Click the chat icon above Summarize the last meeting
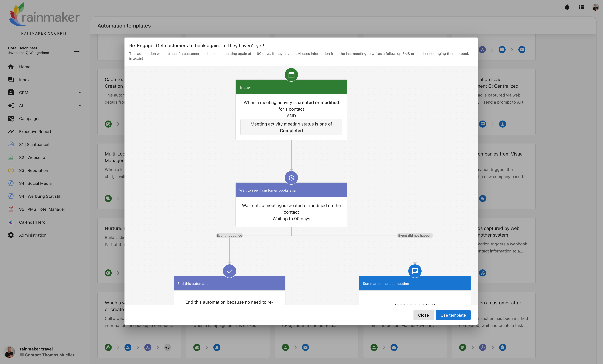Image resolution: width=603 pixels, height=364 pixels. point(415,271)
